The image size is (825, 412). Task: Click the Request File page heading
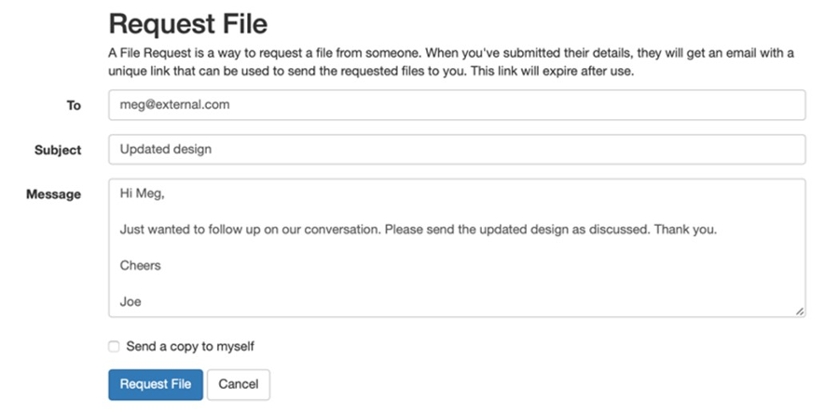pos(188,22)
